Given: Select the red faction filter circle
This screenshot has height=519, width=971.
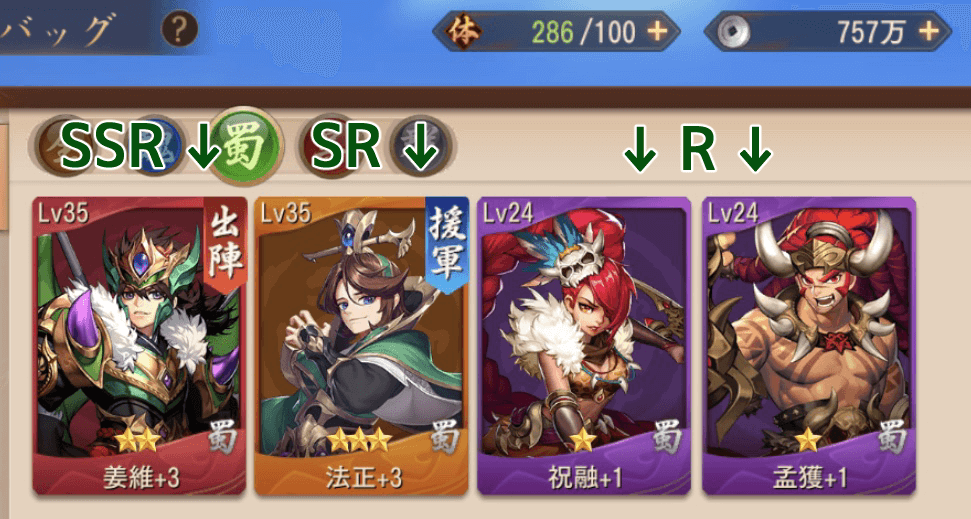Looking at the screenshot, I should [x=328, y=147].
